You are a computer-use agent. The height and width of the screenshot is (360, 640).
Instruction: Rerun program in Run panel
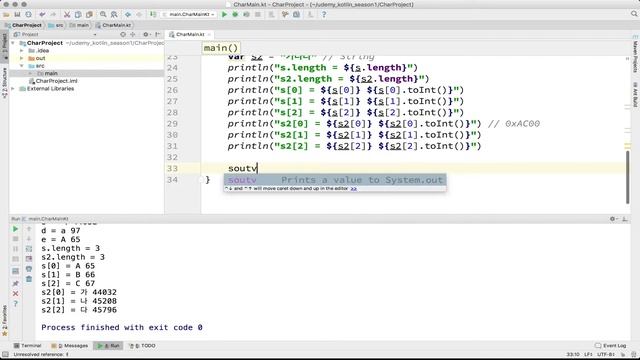[x=16, y=229]
